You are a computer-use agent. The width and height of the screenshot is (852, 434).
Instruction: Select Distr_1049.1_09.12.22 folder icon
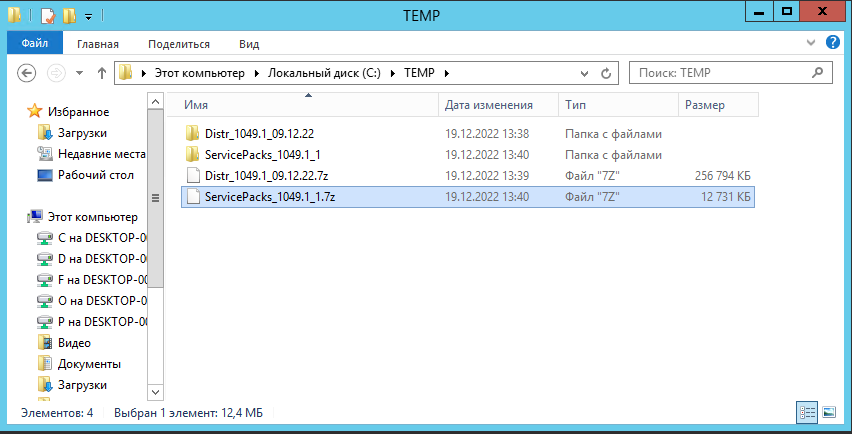click(x=193, y=133)
